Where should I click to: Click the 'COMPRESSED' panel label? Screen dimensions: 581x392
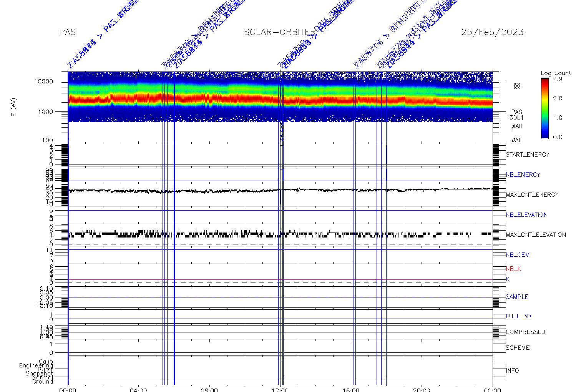(525, 332)
